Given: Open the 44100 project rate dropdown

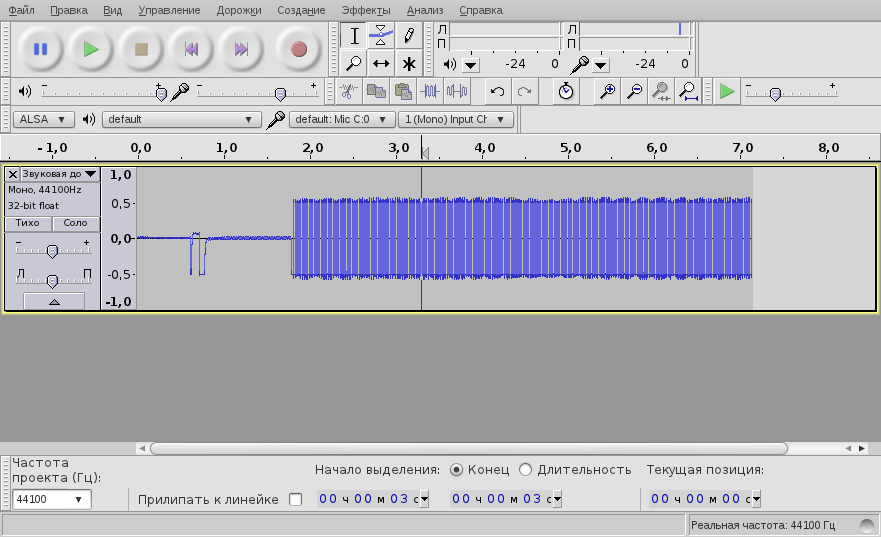Looking at the screenshot, I should point(51,499).
